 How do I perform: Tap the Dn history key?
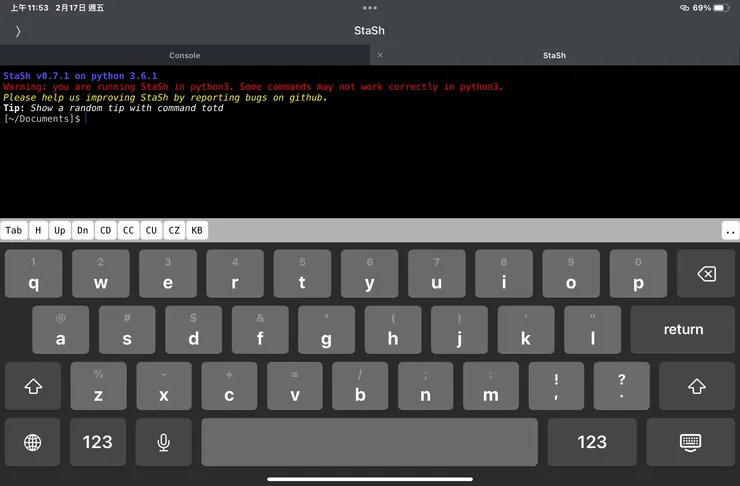coord(83,230)
